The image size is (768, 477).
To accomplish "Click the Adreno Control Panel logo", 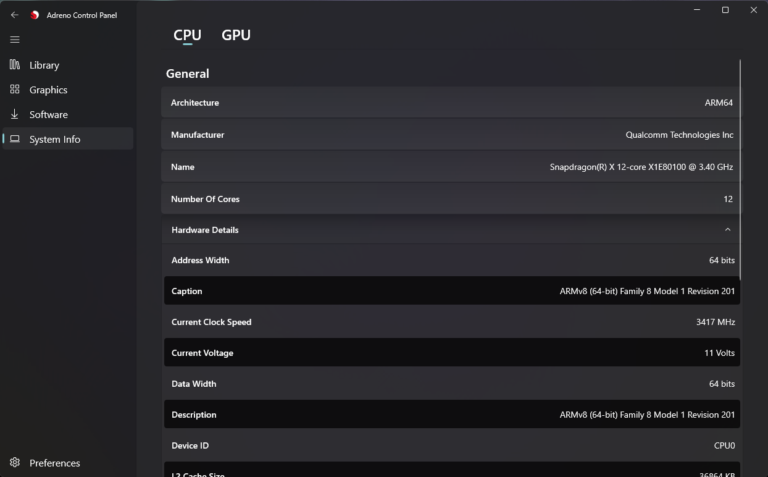I will click(35, 15).
